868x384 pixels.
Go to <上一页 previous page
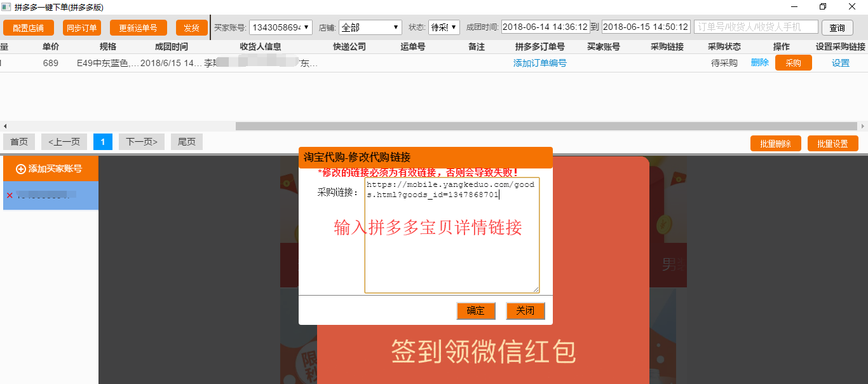(x=64, y=142)
